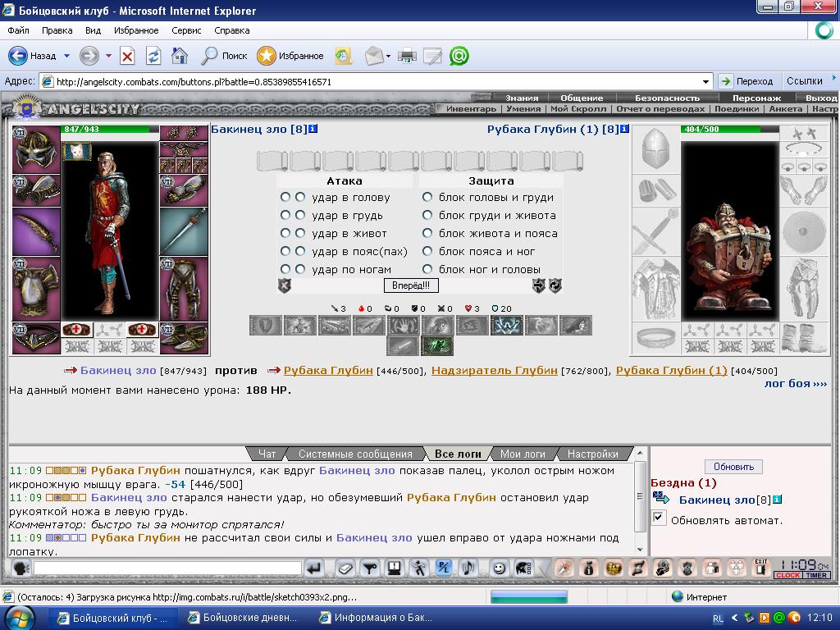Click the chat log scrollbar down arrow

tap(640, 550)
